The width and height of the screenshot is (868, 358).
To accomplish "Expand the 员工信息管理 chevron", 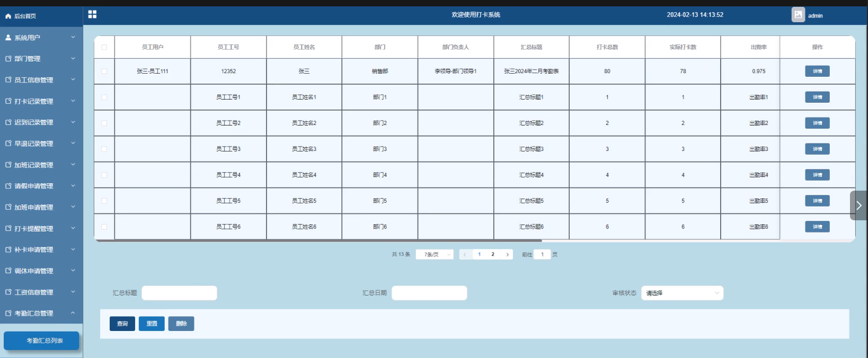I will pyautogui.click(x=73, y=79).
